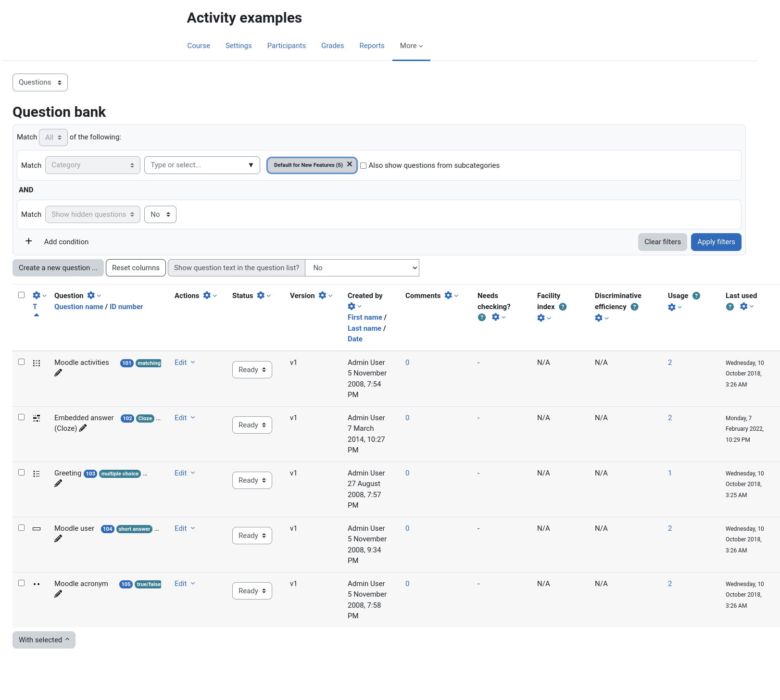Open the Type or select category combo box
The width and height of the screenshot is (780, 700).
tap(202, 165)
